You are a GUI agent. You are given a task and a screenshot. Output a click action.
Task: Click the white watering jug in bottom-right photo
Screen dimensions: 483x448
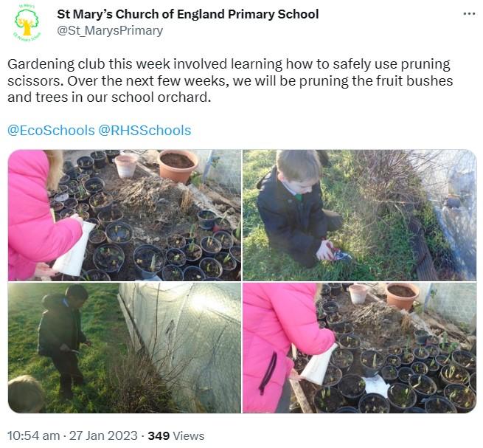click(319, 365)
